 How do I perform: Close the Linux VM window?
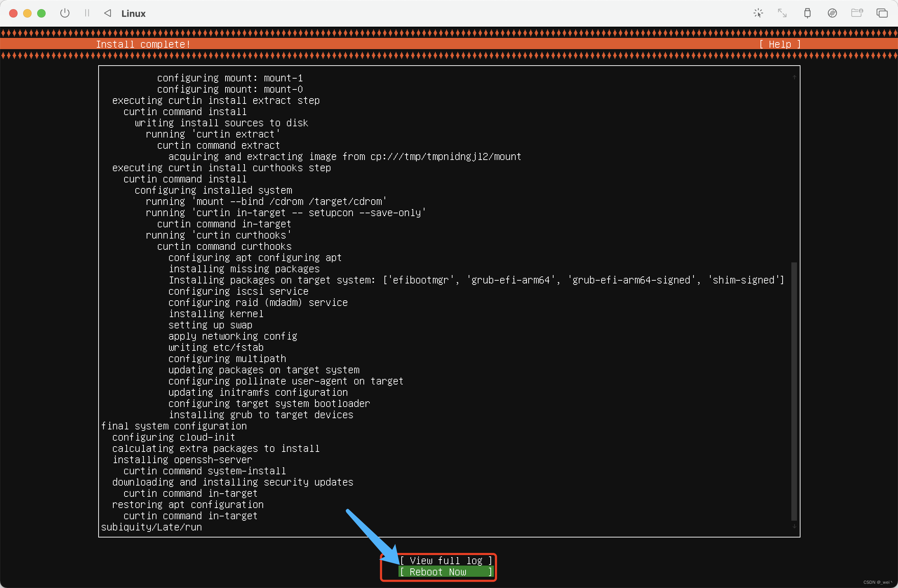click(14, 14)
